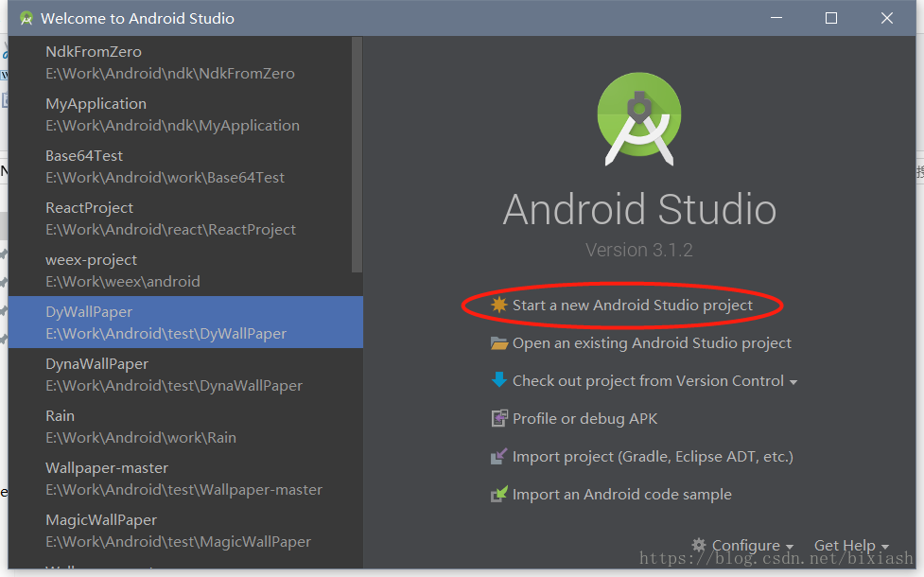Minimize the Welcome to Android Studio window
The height and width of the screenshot is (577, 924).
(x=776, y=18)
